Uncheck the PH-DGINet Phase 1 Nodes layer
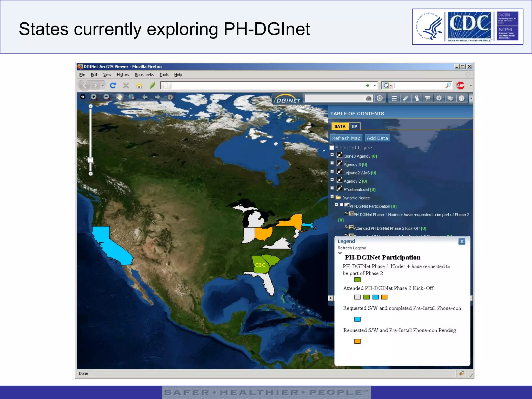The width and height of the screenshot is (532, 399). tap(346, 213)
